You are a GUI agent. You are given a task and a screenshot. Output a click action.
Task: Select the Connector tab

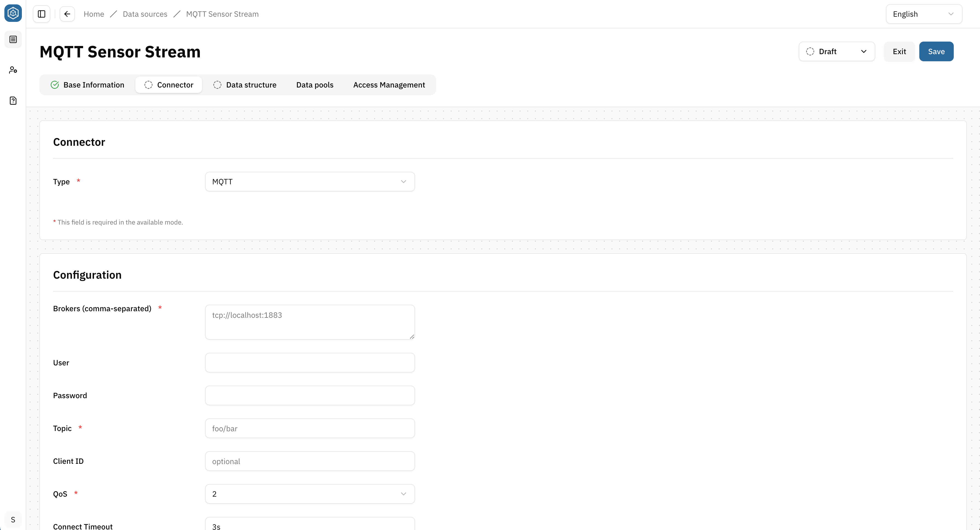[x=168, y=85]
